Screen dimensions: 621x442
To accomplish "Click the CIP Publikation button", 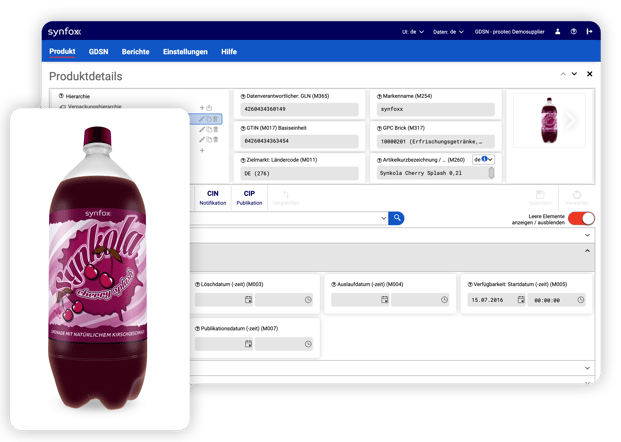I will [249, 197].
